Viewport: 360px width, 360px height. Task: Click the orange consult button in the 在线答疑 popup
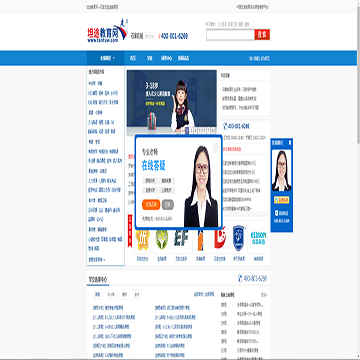pos(151,205)
